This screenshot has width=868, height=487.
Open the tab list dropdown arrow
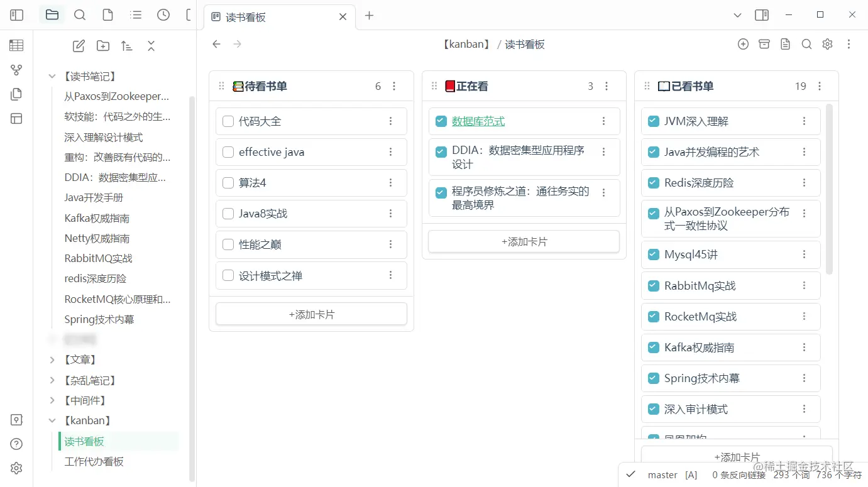[x=738, y=15]
